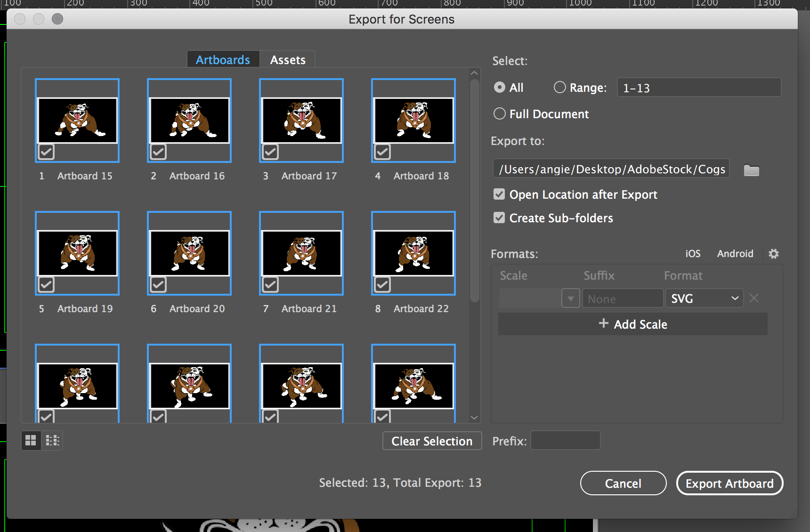
Task: Click the artboard list scrollbar thumb
Action: [x=474, y=191]
